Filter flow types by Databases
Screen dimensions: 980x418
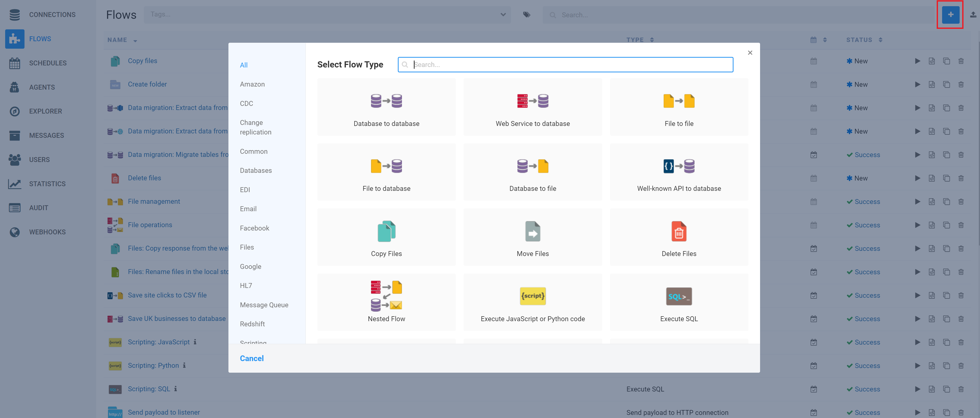256,170
